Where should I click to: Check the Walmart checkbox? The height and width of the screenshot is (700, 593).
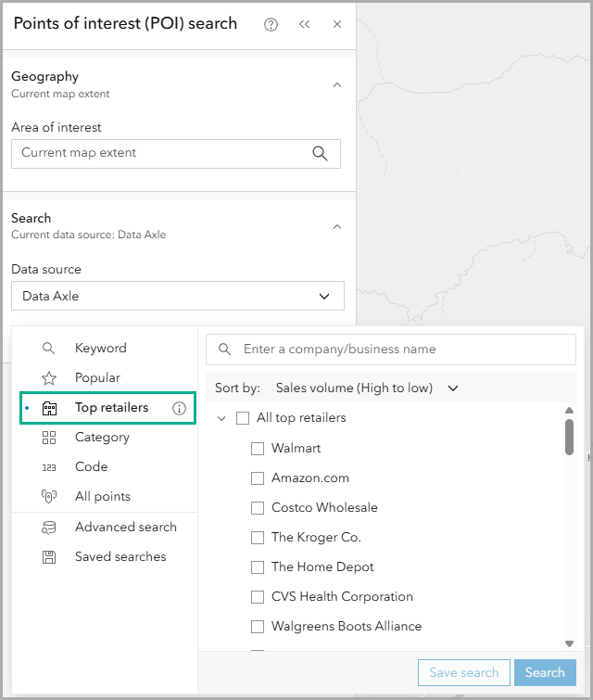point(258,449)
